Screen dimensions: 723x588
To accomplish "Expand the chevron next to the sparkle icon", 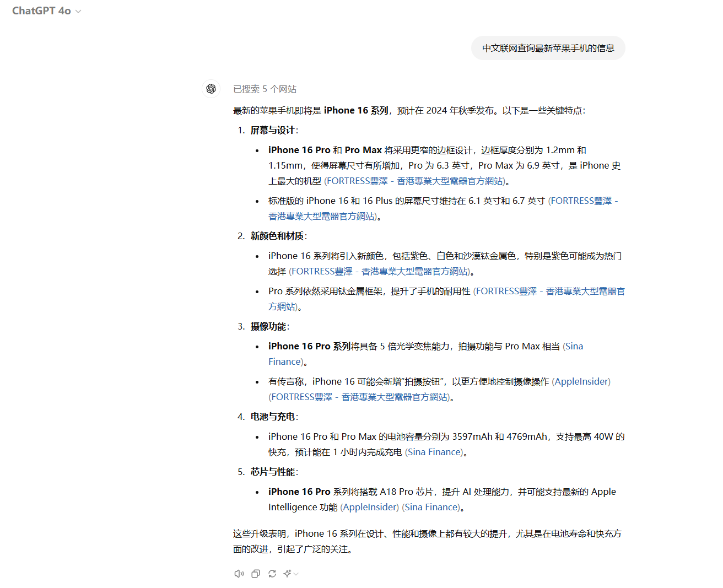I will click(x=296, y=574).
